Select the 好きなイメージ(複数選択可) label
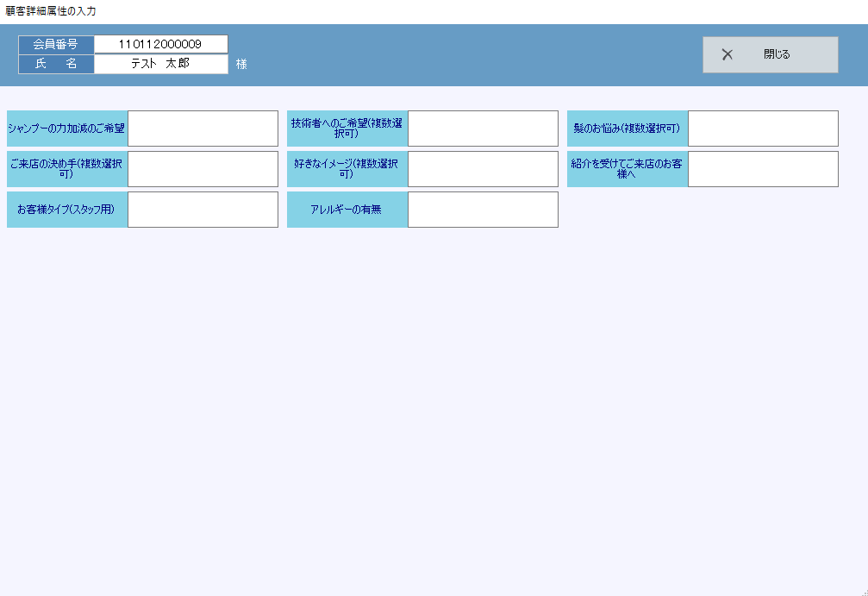The width and height of the screenshot is (868, 596). click(x=347, y=169)
